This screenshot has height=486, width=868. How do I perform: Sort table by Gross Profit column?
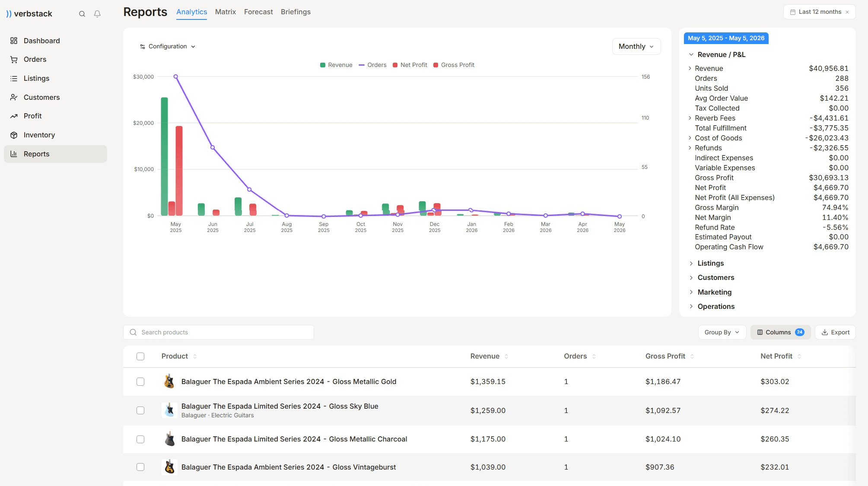pyautogui.click(x=670, y=356)
